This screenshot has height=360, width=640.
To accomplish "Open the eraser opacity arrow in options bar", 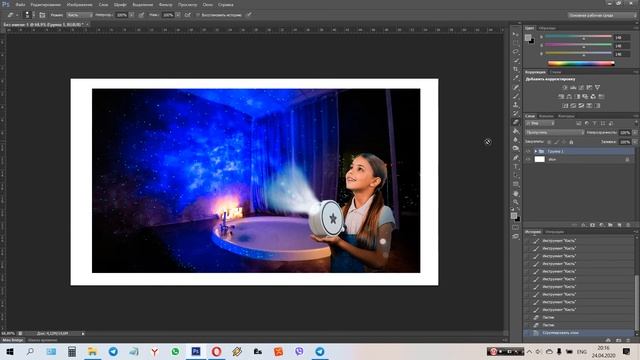I will click(131, 15).
